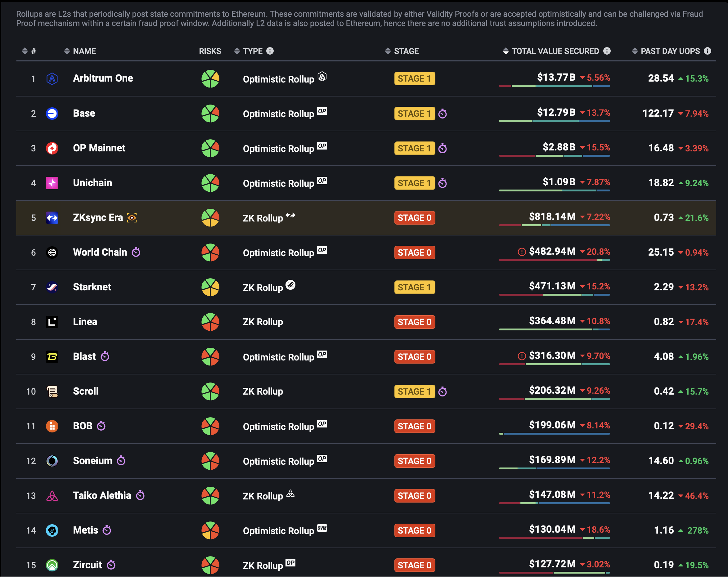Click ZKsync Era's STAGE 0 badge
The image size is (728, 577).
point(415,218)
